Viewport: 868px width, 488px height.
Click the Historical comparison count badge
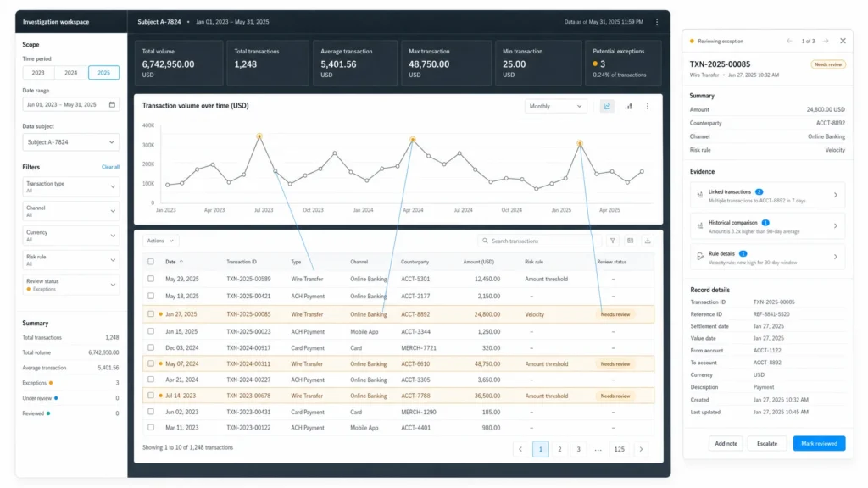[765, 223]
